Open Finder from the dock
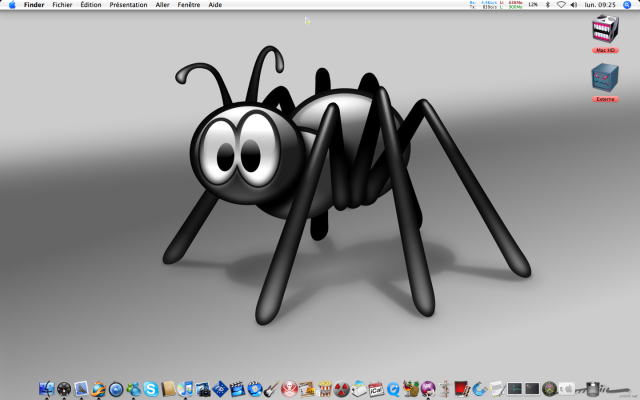640x400 pixels. 47,388
